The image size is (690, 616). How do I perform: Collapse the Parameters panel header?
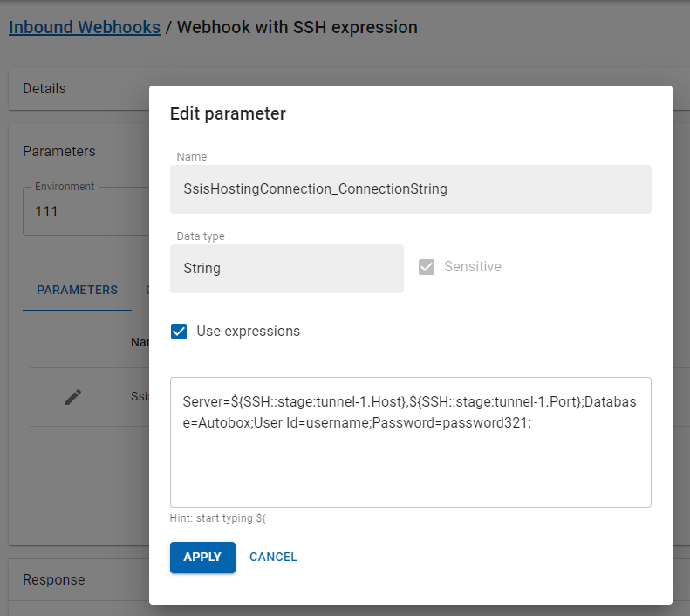[79, 151]
